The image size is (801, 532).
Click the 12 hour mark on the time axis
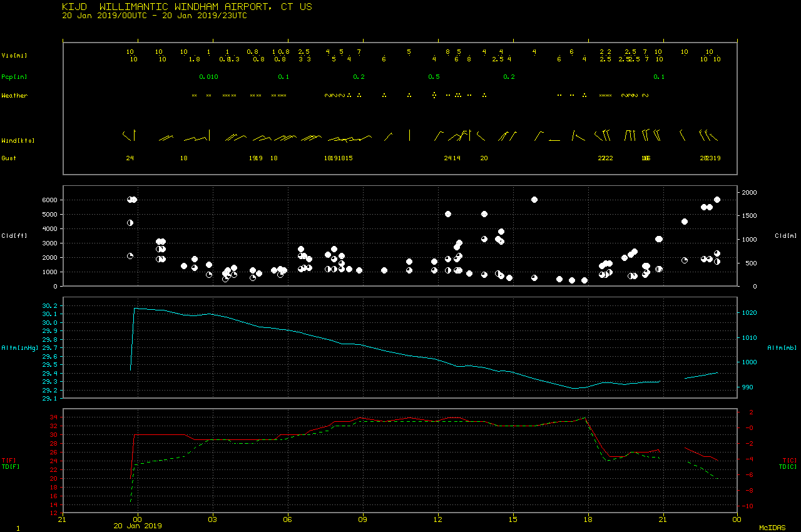tap(438, 519)
